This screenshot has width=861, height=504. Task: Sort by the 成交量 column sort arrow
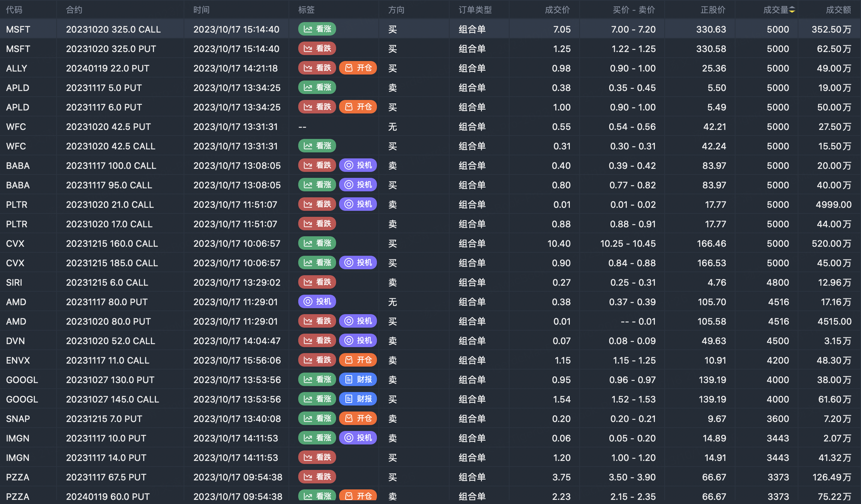coord(792,10)
